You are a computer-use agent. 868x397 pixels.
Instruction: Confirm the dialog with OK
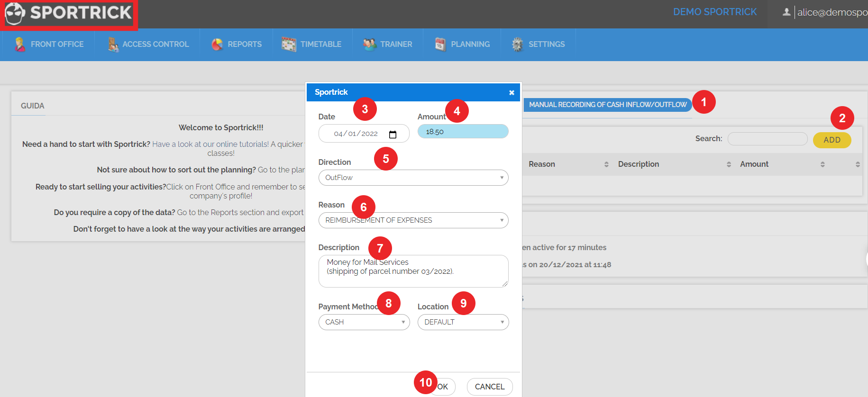click(x=443, y=387)
